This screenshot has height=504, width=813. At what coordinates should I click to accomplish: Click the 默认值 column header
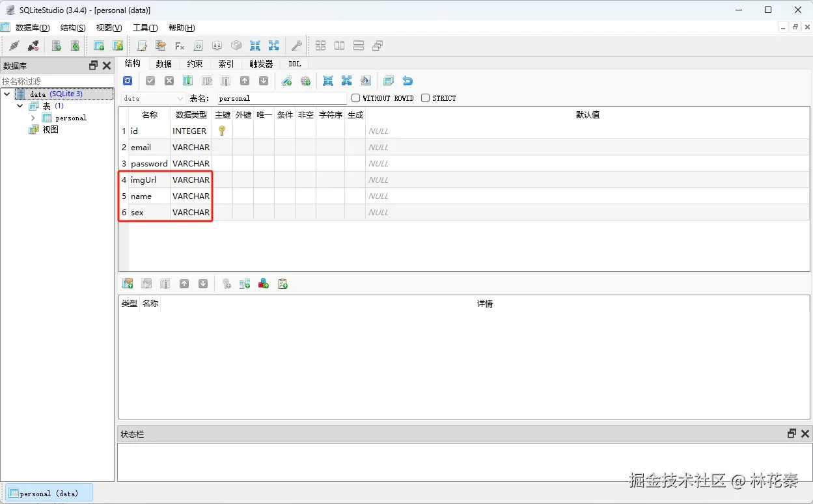click(587, 114)
